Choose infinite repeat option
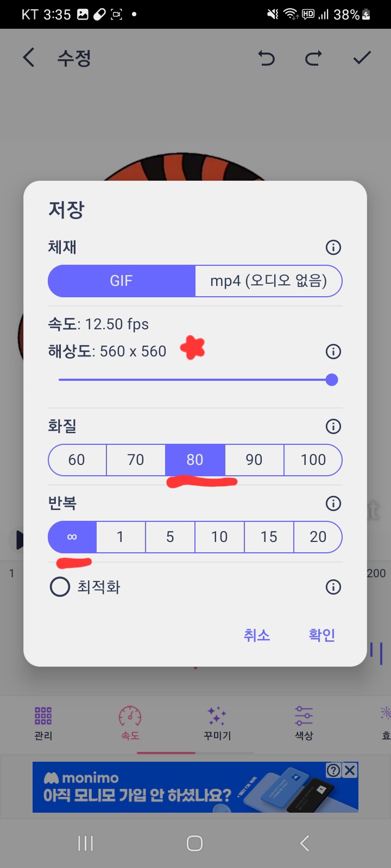Image resolution: width=391 pixels, height=868 pixels. click(x=72, y=537)
